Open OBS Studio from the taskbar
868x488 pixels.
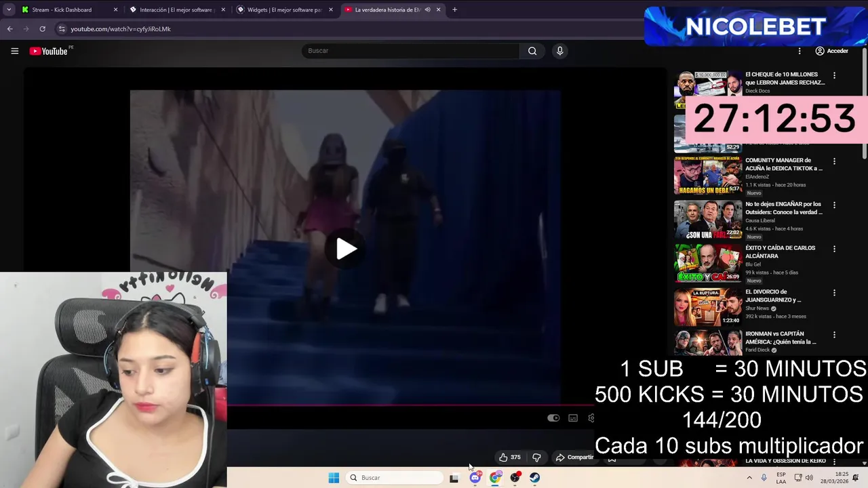(515, 478)
